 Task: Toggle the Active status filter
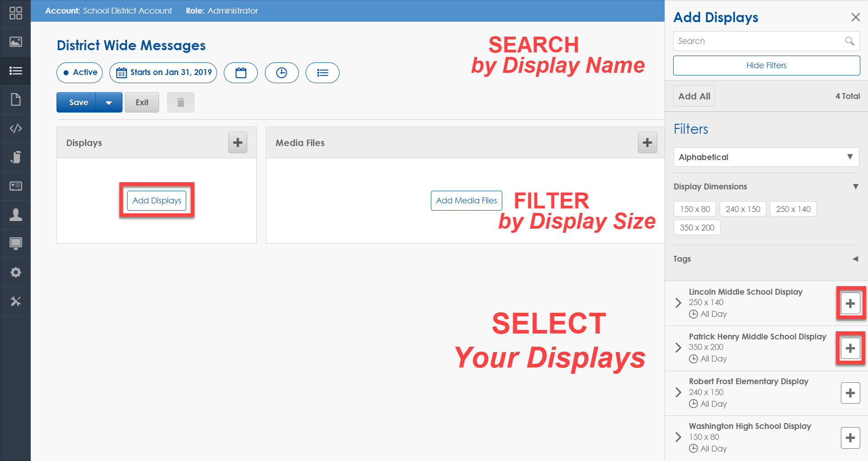pyautogui.click(x=79, y=72)
